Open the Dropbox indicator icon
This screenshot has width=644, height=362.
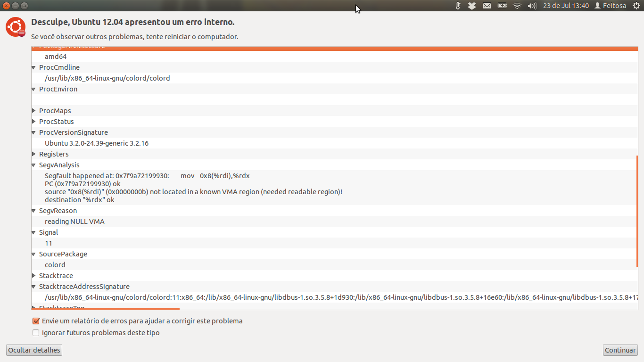[x=472, y=6]
